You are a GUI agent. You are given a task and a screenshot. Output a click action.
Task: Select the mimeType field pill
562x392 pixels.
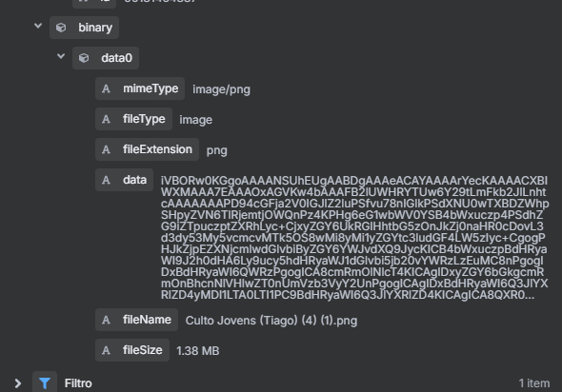pyautogui.click(x=140, y=88)
